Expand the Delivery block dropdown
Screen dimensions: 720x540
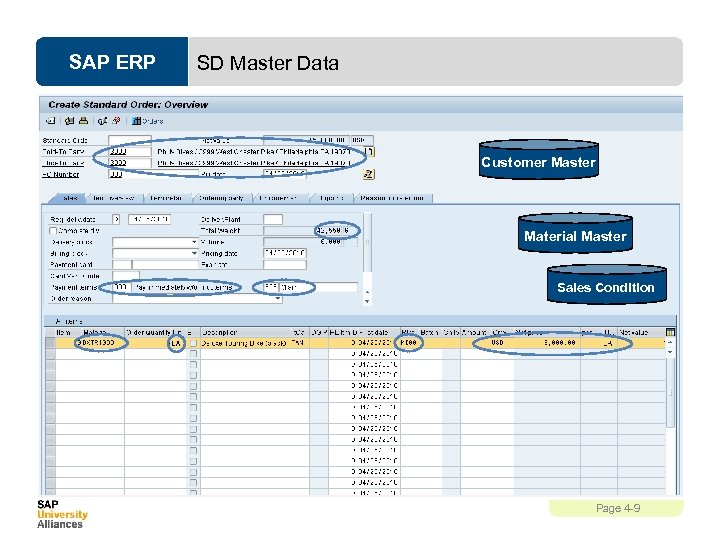click(x=194, y=242)
